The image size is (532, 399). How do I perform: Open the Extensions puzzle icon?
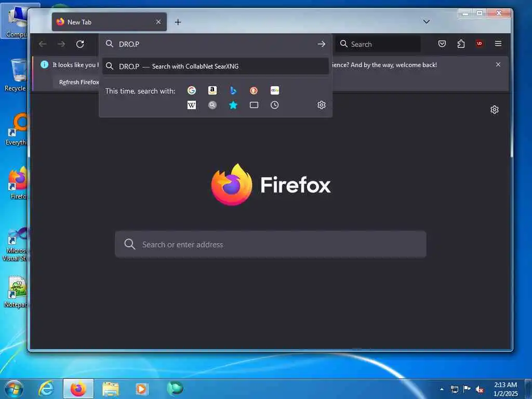pyautogui.click(x=461, y=44)
